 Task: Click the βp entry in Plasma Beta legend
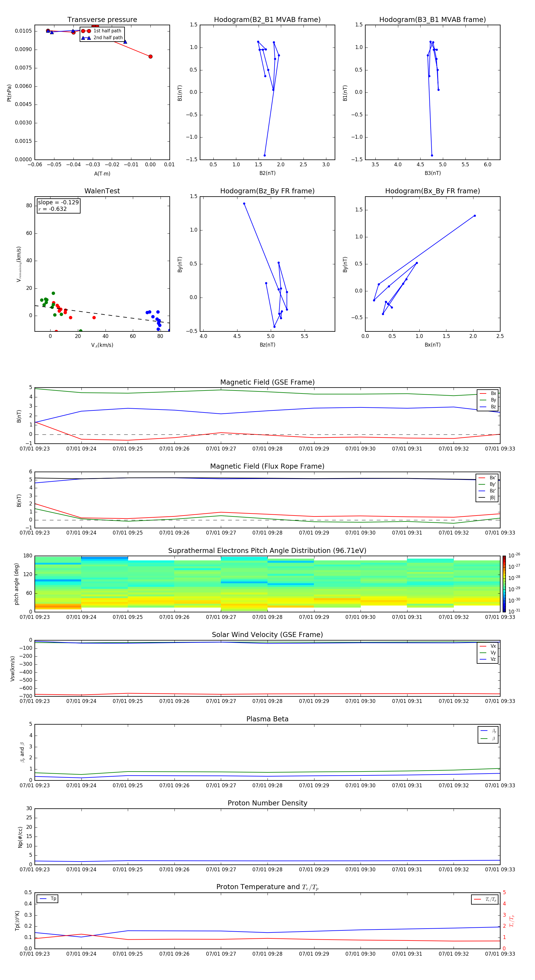(488, 731)
